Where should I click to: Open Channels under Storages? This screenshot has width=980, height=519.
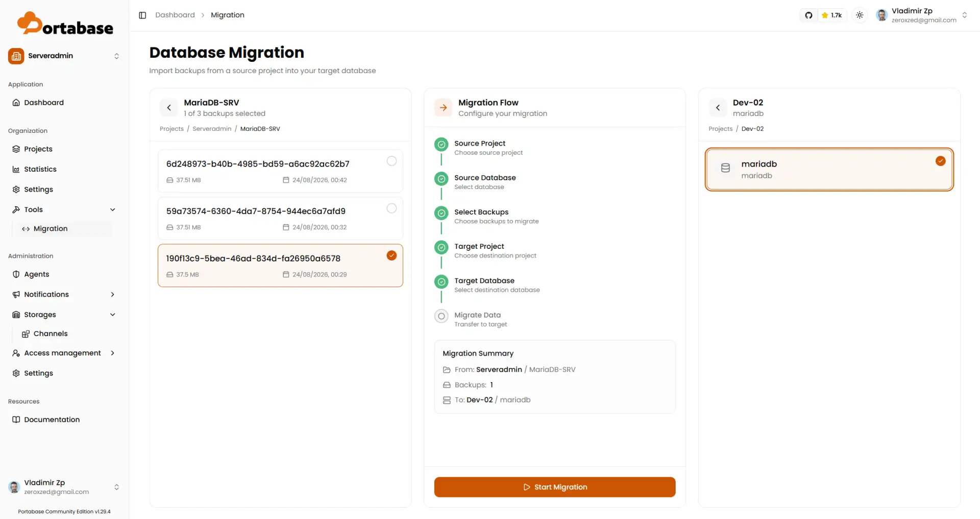64,334
